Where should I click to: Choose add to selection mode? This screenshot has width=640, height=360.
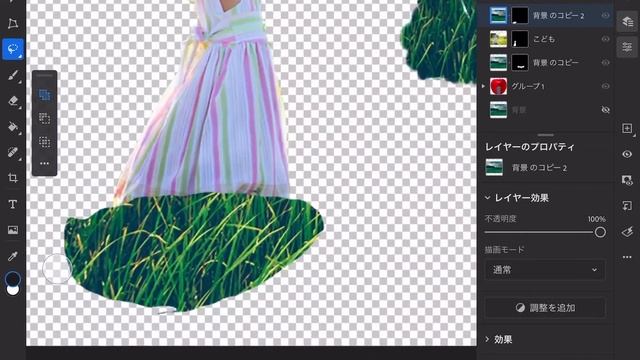[44, 95]
